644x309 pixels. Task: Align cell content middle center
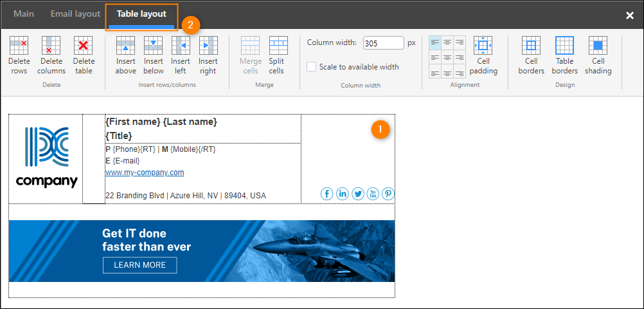click(x=448, y=57)
